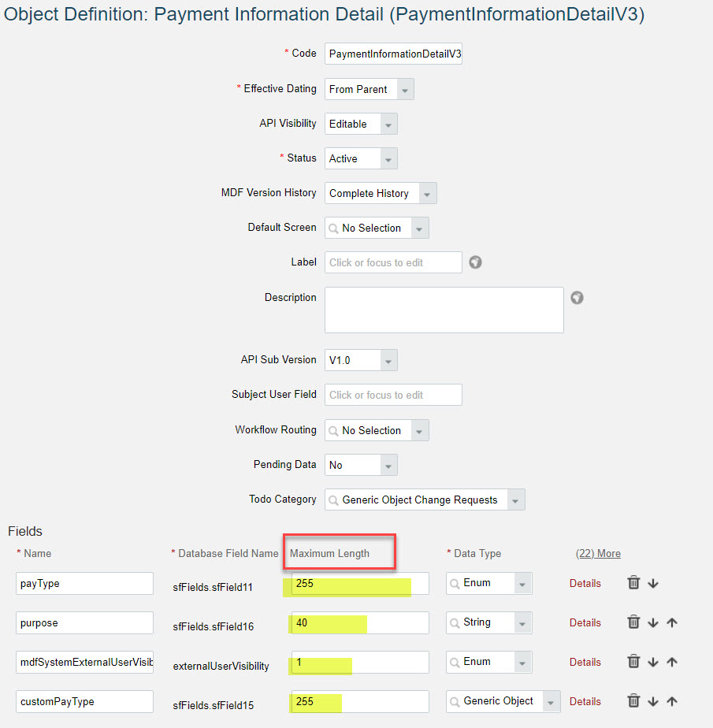Image resolution: width=713 pixels, height=728 pixels.
Task: Click the search icon in Todo Category
Action: 333,500
